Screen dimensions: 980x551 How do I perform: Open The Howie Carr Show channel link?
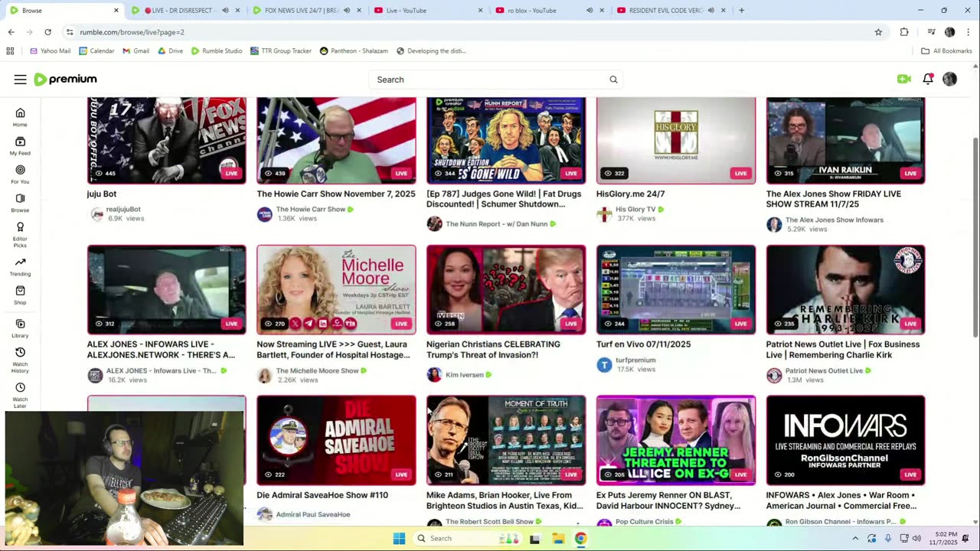click(x=310, y=209)
